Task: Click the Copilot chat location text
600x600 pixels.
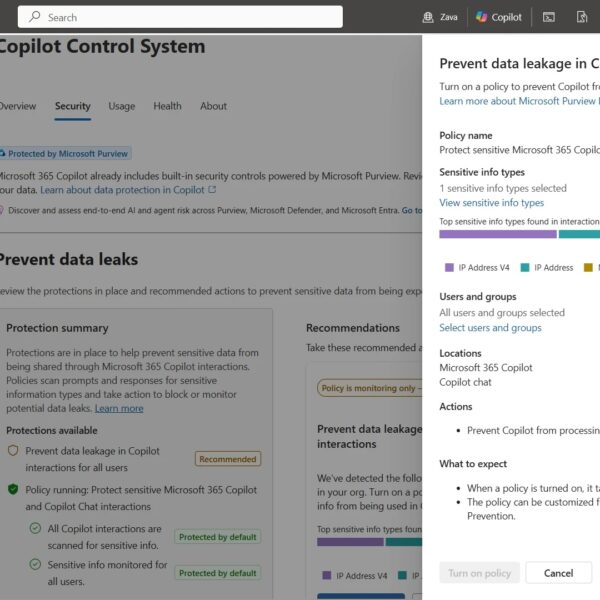Action: 465,382
